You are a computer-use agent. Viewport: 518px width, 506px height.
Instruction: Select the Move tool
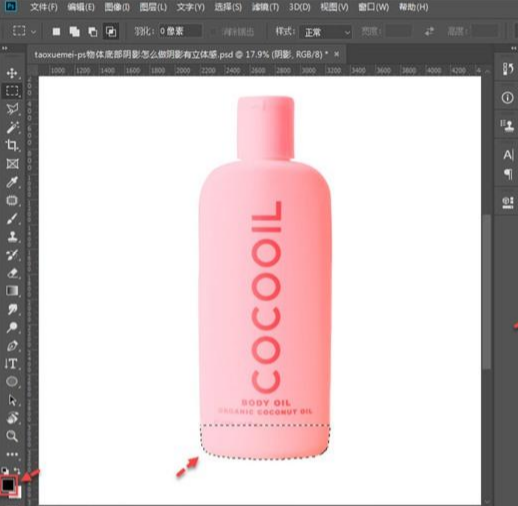tap(12, 73)
